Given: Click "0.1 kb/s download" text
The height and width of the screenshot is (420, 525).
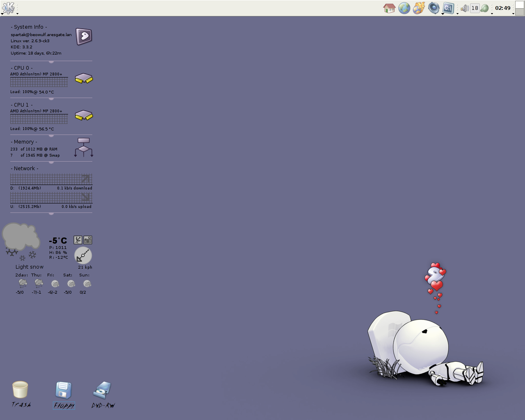Looking at the screenshot, I should [x=75, y=188].
